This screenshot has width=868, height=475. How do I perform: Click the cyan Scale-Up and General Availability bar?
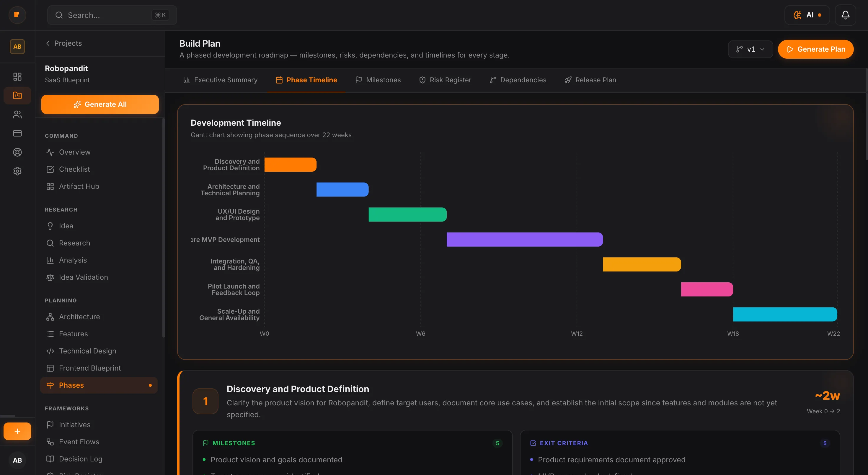[785, 314]
